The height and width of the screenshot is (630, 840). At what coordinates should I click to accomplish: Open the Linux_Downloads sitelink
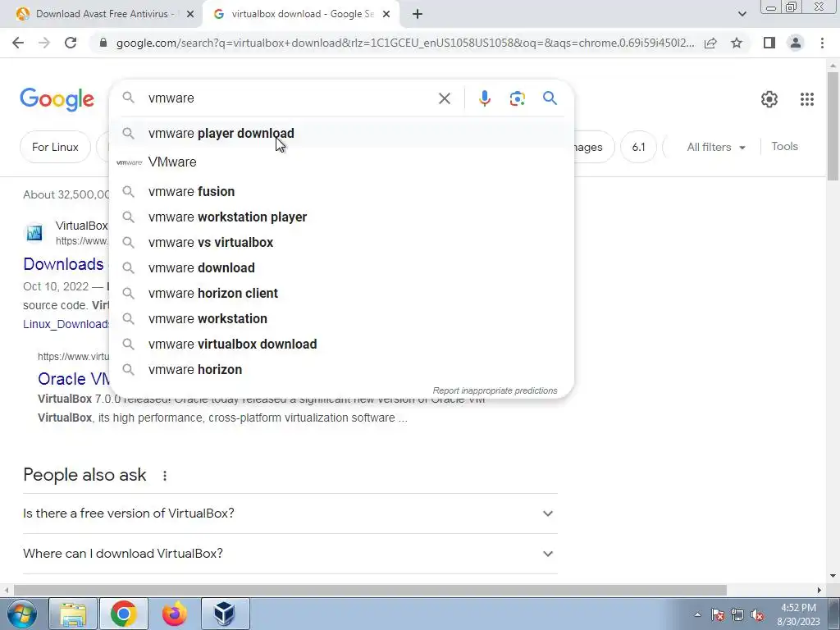click(x=66, y=324)
